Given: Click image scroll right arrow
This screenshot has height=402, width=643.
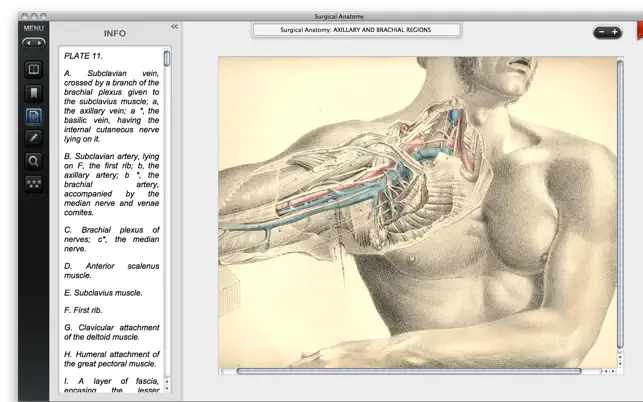Looking at the screenshot, I should click(613, 371).
